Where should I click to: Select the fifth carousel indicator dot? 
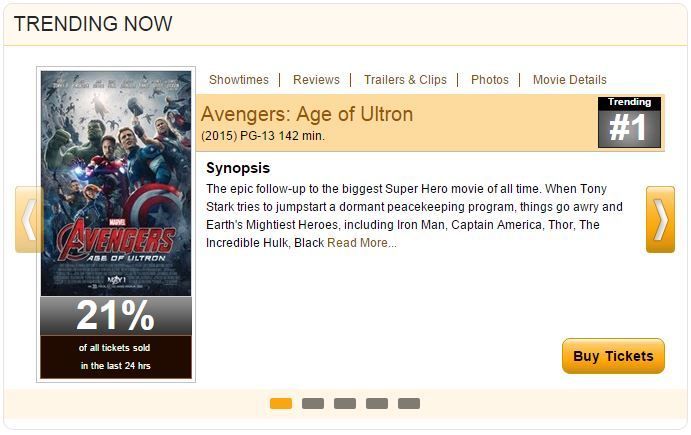409,403
